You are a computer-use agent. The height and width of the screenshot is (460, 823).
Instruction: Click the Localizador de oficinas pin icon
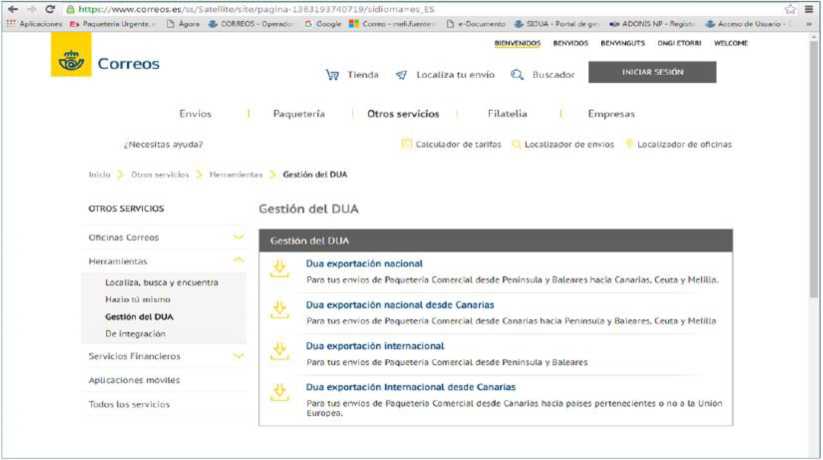click(629, 144)
